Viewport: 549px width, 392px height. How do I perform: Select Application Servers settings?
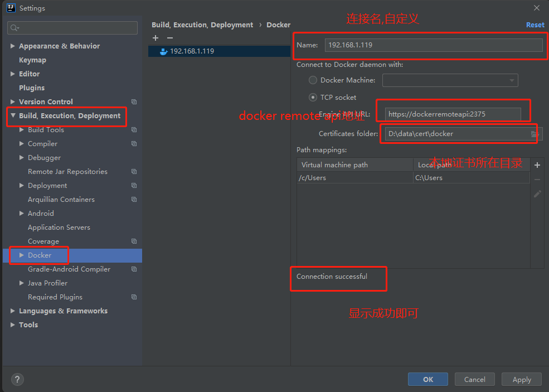click(x=59, y=228)
